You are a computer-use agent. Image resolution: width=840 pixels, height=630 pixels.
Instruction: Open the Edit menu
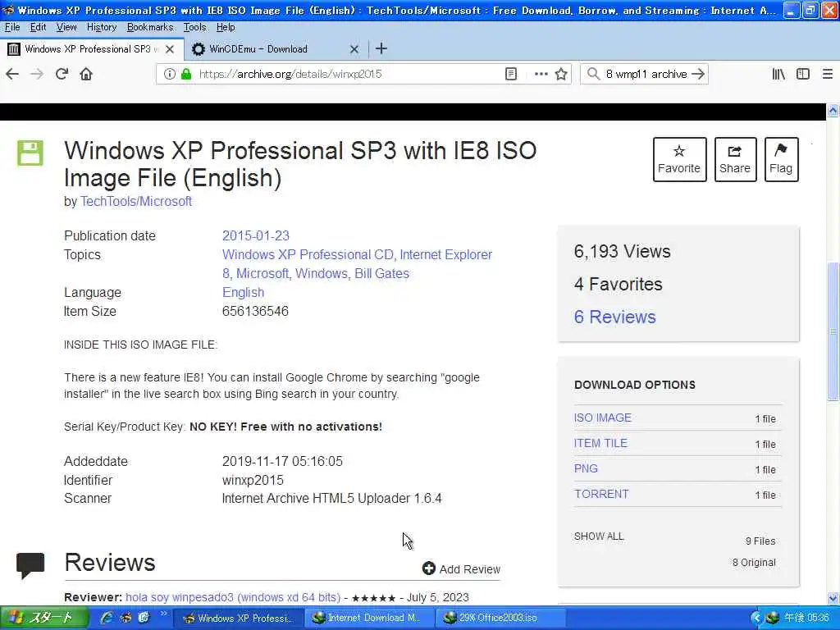[x=38, y=27]
